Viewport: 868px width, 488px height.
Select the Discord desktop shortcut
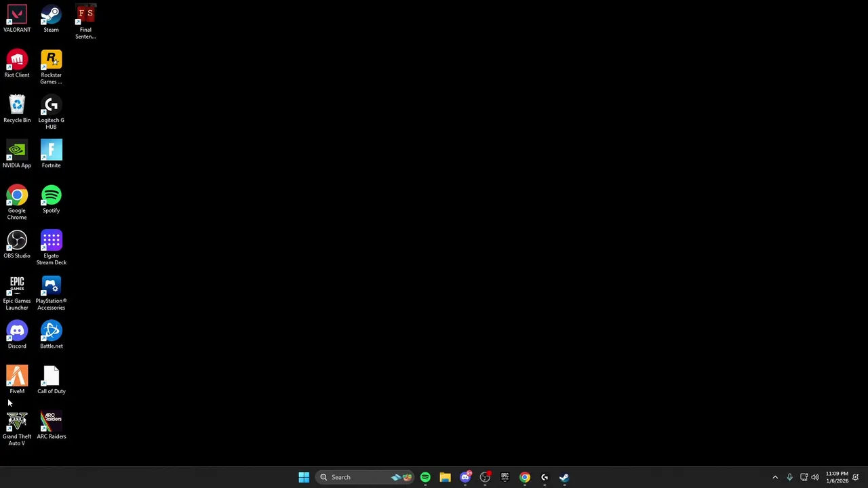(x=17, y=336)
